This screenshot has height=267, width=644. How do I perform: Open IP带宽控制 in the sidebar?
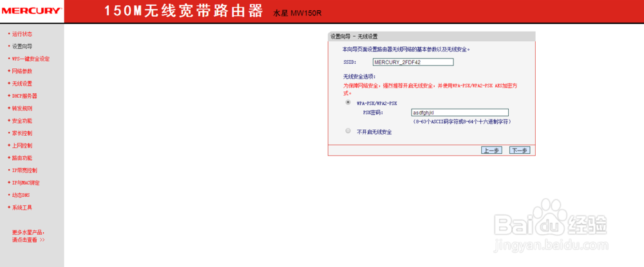point(24,170)
